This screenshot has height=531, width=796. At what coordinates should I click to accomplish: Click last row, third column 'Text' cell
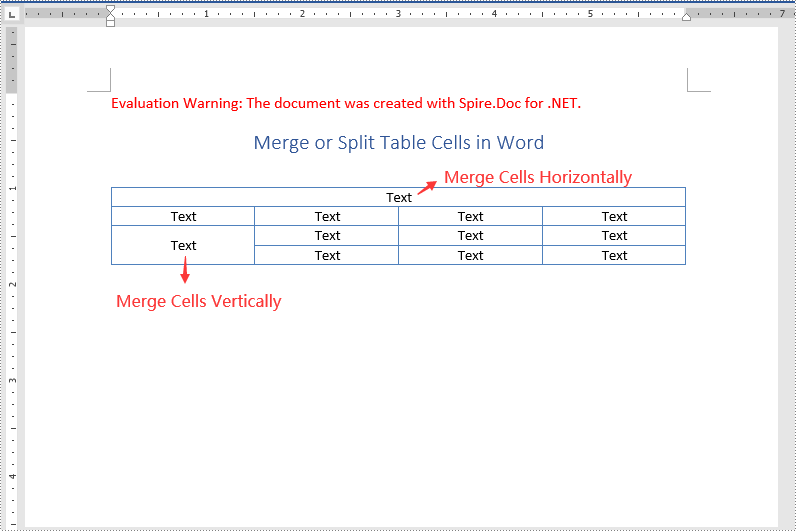471,255
